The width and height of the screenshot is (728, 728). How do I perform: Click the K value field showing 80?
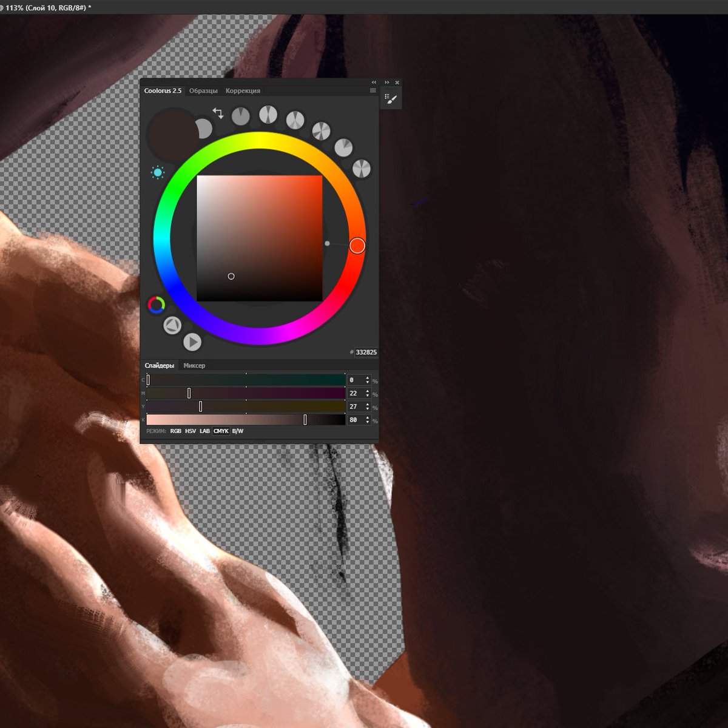(356, 420)
